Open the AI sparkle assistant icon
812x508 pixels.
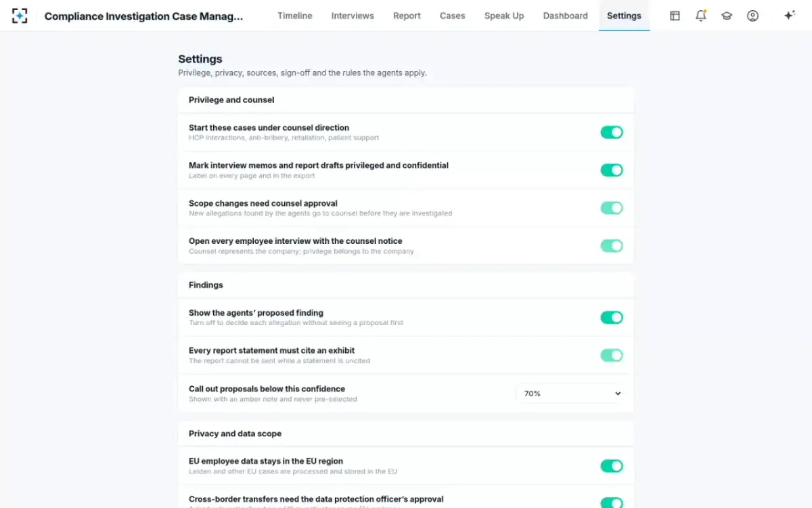(789, 16)
